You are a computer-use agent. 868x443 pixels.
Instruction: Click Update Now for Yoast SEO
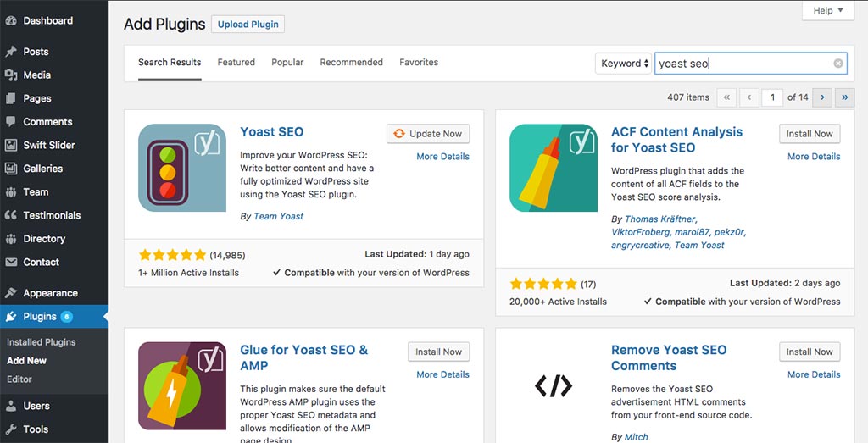428,134
